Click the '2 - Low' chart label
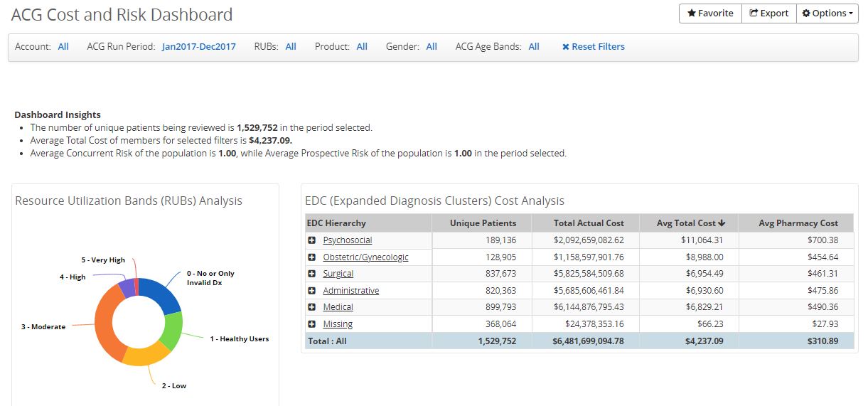Image resolution: width=868 pixels, height=406 pixels. pyautogui.click(x=173, y=386)
